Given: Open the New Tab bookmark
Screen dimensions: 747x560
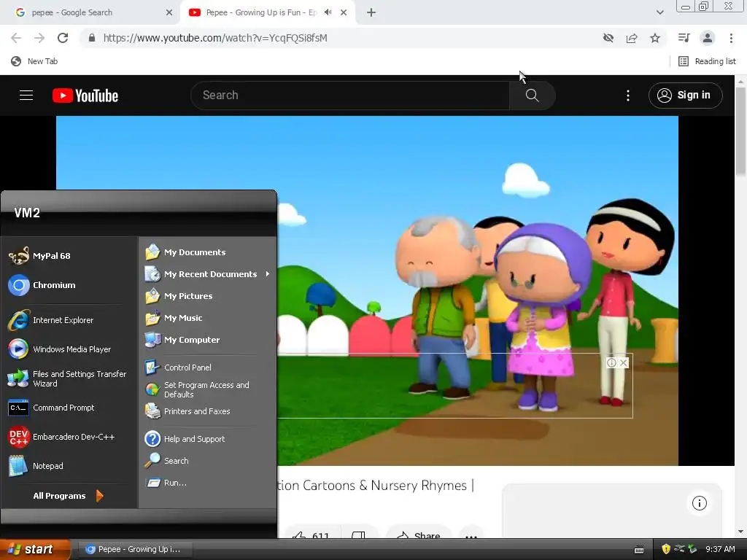Looking at the screenshot, I should pos(34,61).
